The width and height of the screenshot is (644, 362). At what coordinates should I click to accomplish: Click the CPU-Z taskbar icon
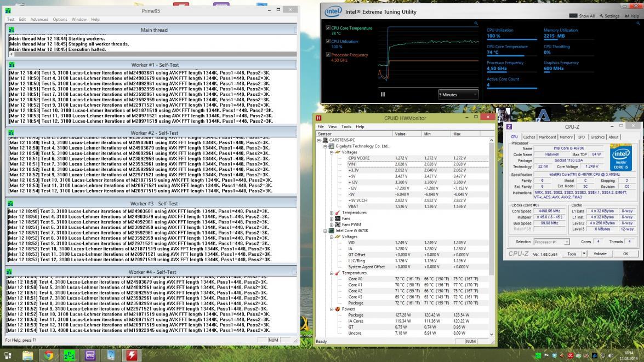[x=90, y=355]
